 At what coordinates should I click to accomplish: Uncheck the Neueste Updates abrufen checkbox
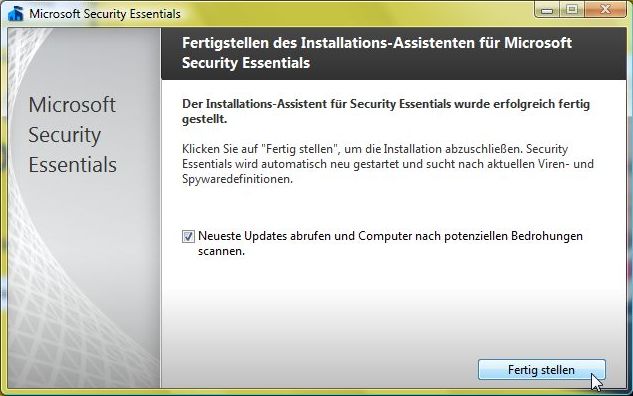click(x=188, y=236)
